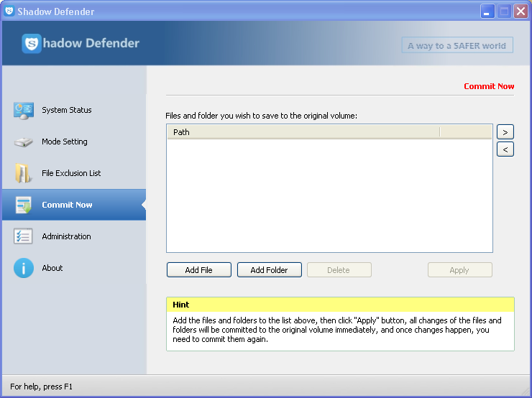Click the > arrow button beside list

(x=505, y=132)
